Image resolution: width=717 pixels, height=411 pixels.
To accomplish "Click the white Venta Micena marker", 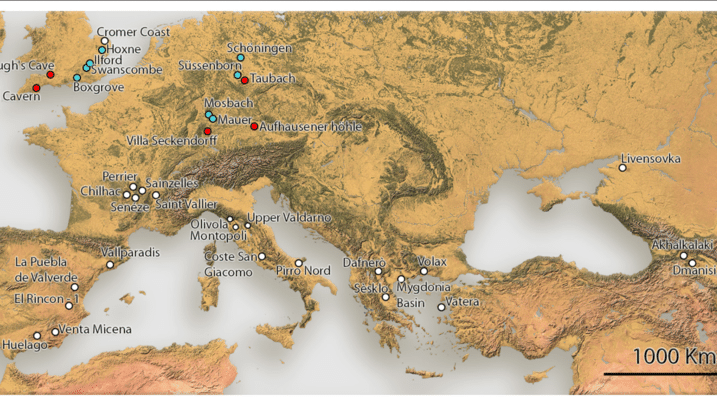I will 55,332.
